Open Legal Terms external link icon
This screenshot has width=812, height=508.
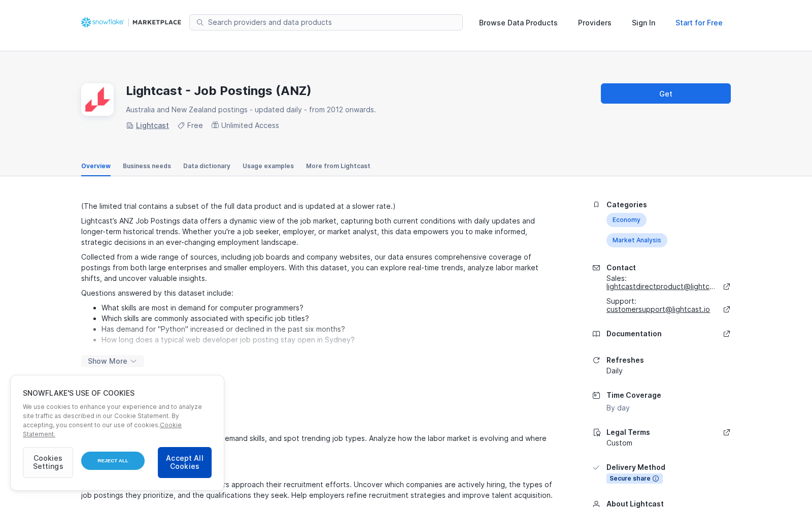tap(727, 432)
